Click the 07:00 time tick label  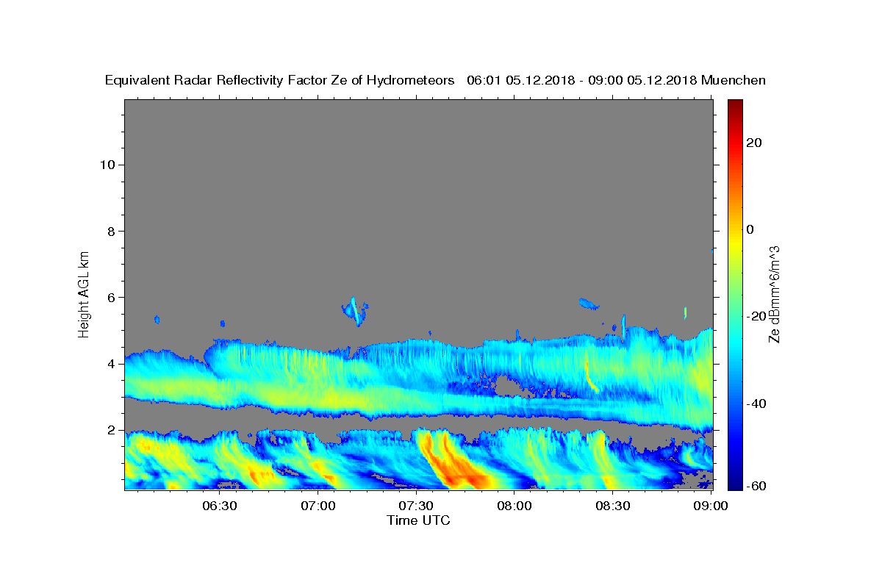pyautogui.click(x=318, y=506)
